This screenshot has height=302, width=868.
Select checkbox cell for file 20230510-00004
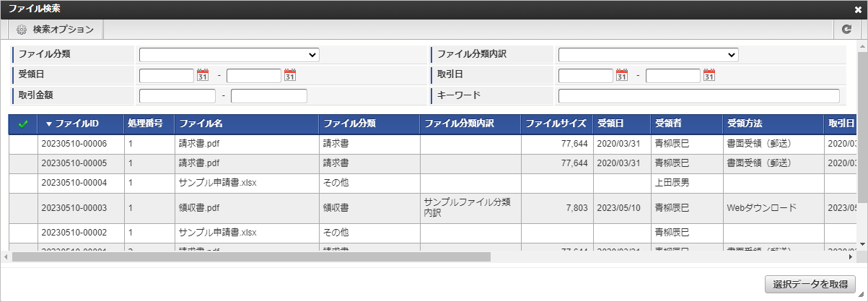coord(23,183)
